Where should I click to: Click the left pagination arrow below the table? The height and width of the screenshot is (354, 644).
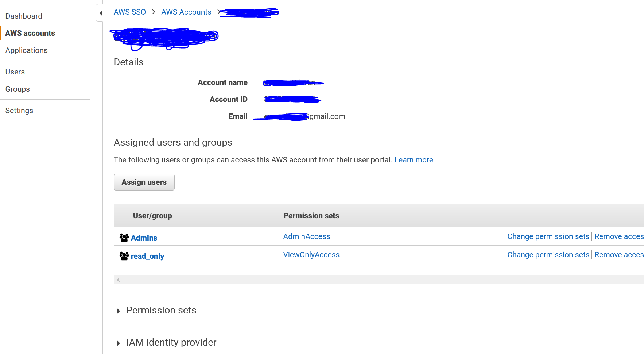pyautogui.click(x=119, y=279)
